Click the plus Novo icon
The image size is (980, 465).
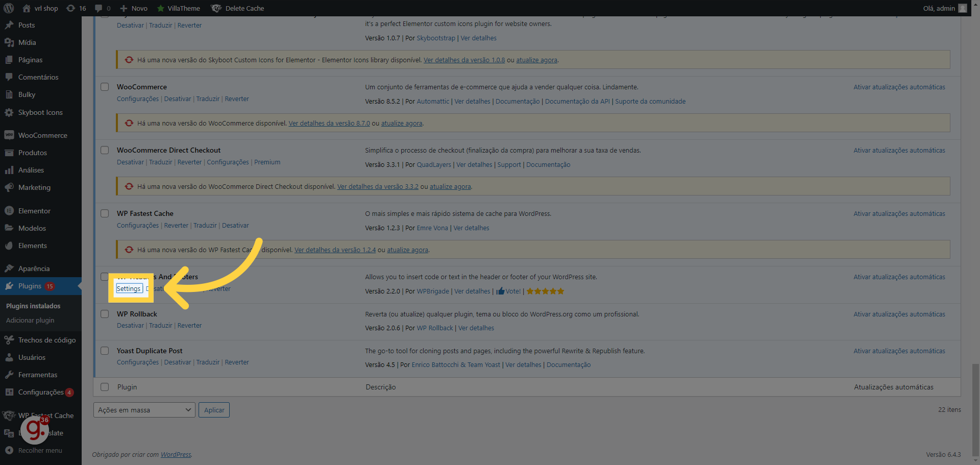[x=124, y=8]
